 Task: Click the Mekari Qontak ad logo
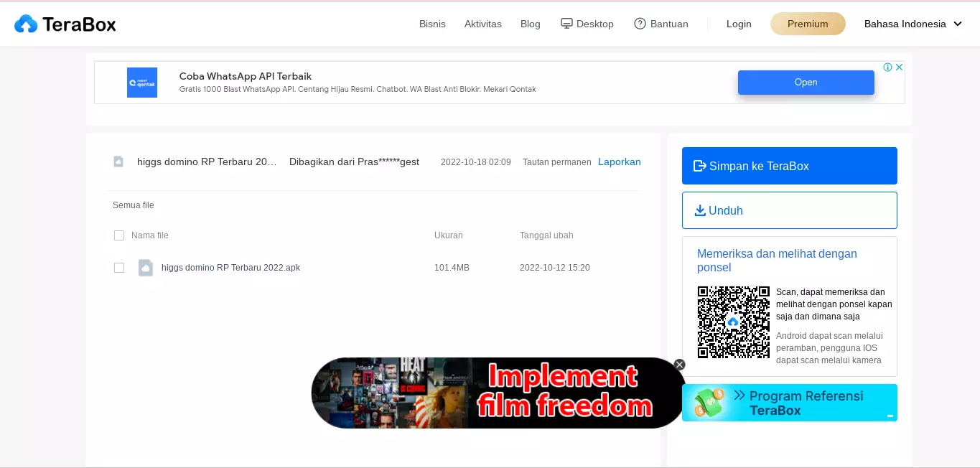[x=142, y=83]
